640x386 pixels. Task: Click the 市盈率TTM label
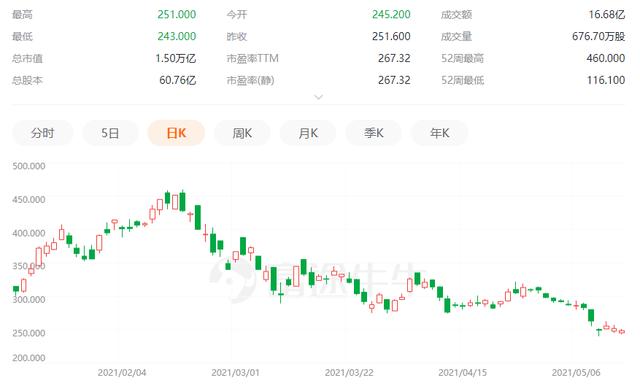point(253,59)
